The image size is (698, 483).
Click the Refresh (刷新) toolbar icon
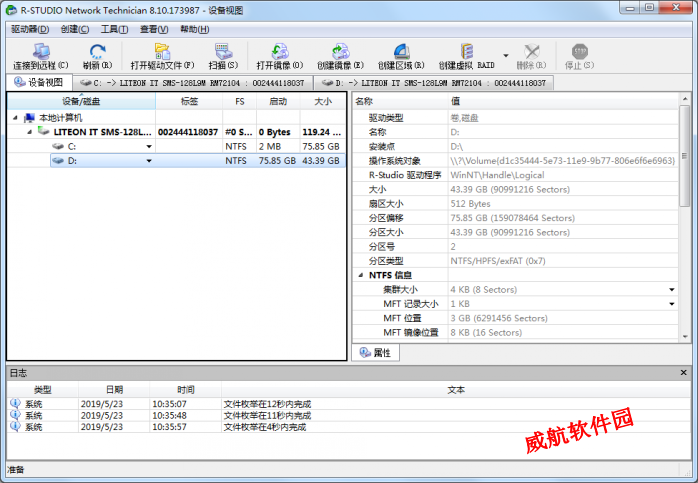pyautogui.click(x=97, y=52)
